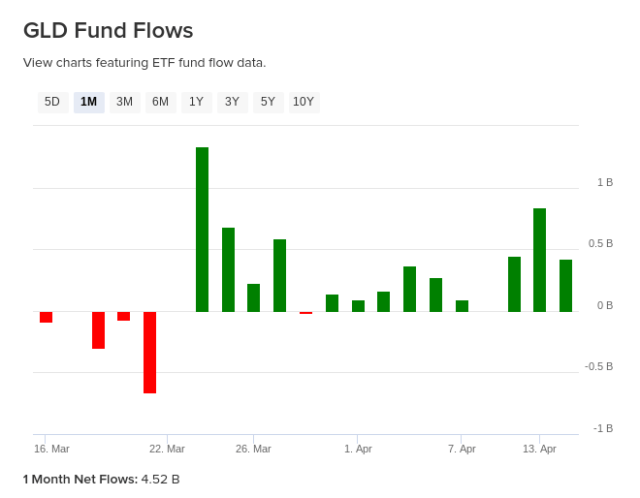
Task: Click the last green bar on the right
Action: pos(566,286)
